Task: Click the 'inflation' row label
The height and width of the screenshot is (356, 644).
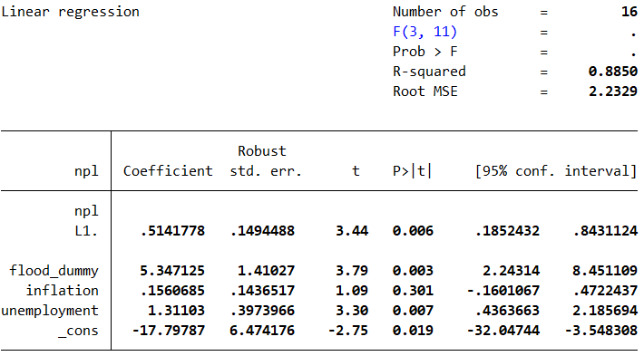Action: pyautogui.click(x=62, y=291)
